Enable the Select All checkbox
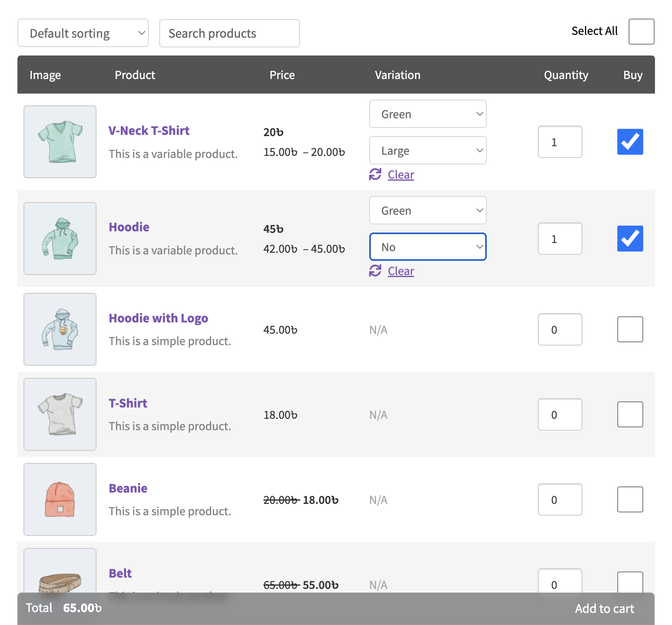Screen dimensions: 672x625 click(641, 32)
